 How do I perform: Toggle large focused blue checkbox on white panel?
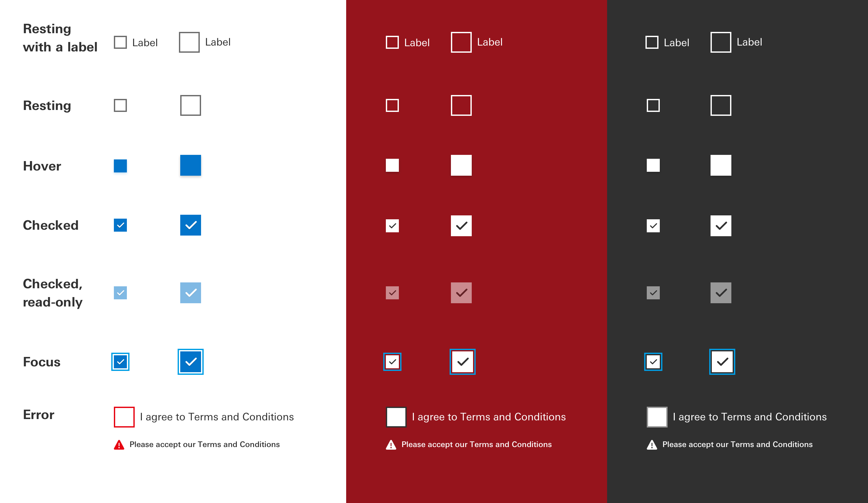coord(190,362)
